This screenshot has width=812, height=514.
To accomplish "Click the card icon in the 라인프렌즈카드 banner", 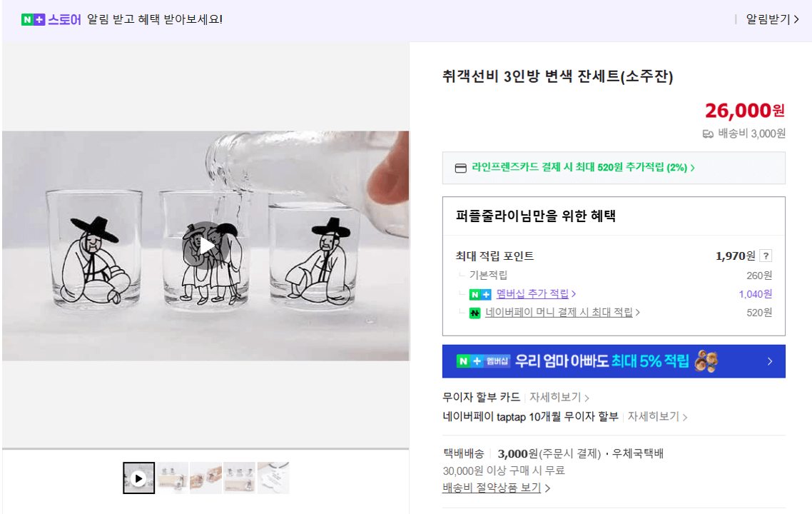I will click(x=460, y=167).
